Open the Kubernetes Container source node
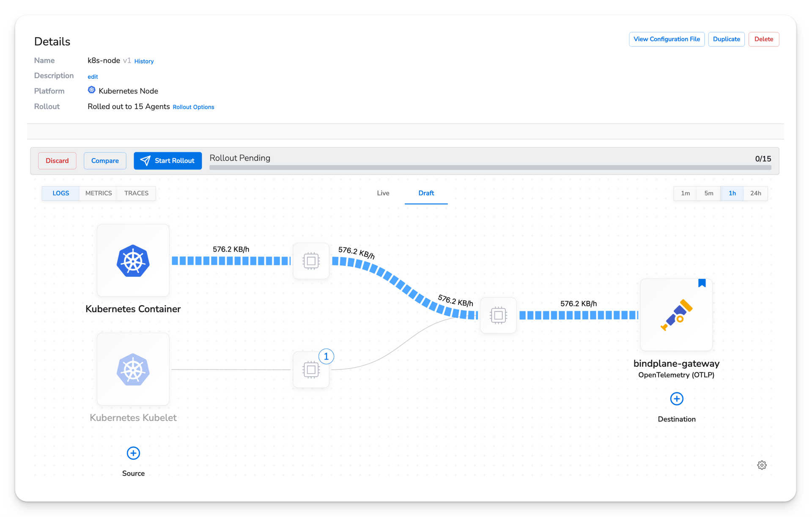 pyautogui.click(x=133, y=261)
